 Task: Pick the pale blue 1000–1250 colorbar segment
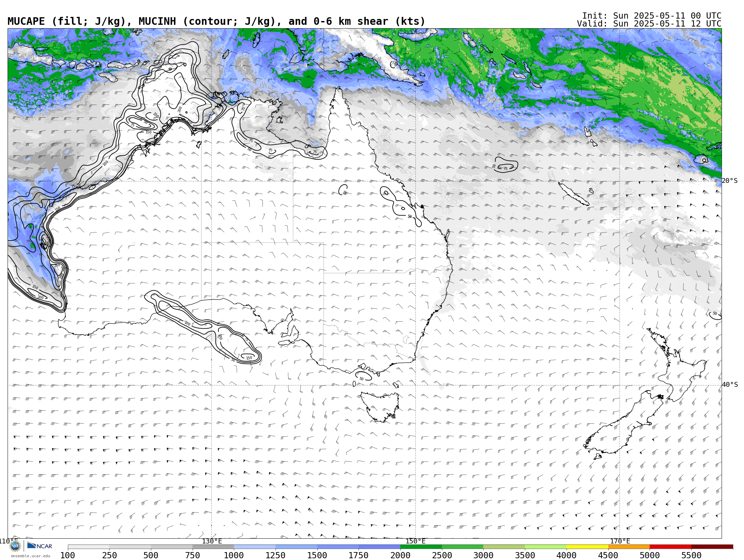(255, 547)
